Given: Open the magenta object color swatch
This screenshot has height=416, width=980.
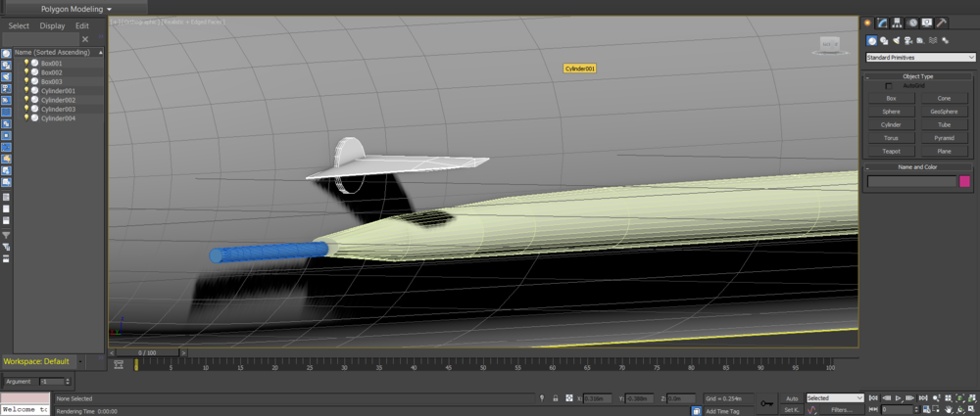Looking at the screenshot, I should tap(964, 181).
